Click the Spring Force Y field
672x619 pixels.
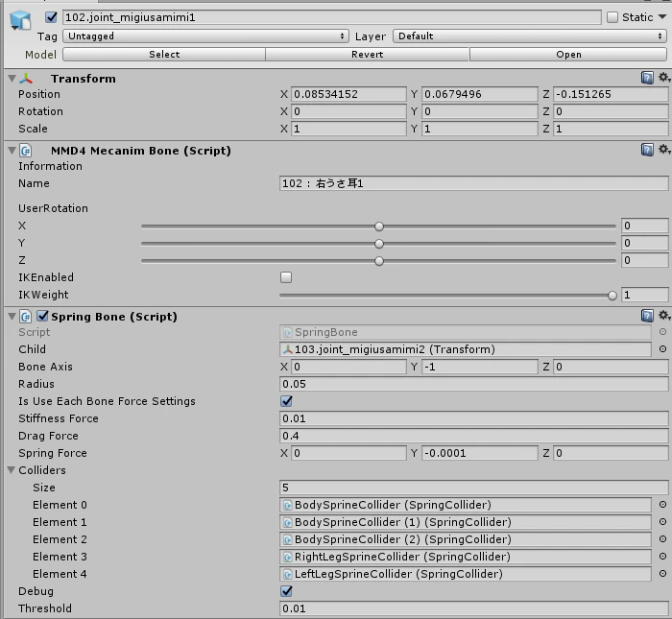(x=480, y=453)
